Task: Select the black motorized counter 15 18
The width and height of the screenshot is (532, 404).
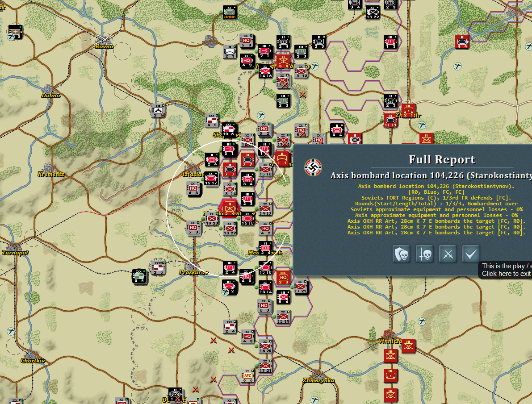Action: [265, 268]
